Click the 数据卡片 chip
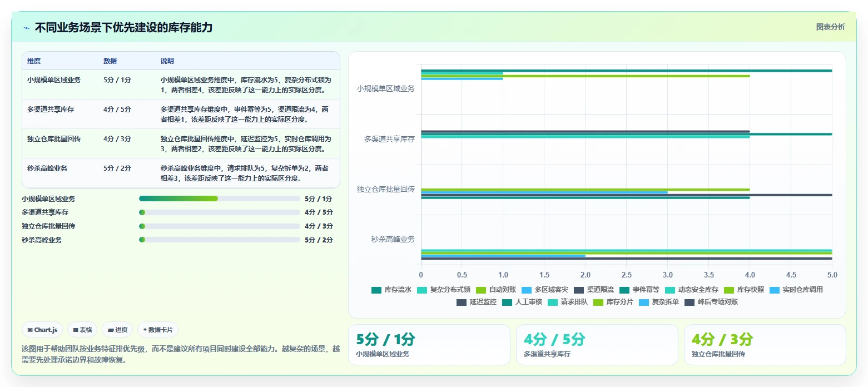Screen dimensions: 868x387 click(x=158, y=330)
